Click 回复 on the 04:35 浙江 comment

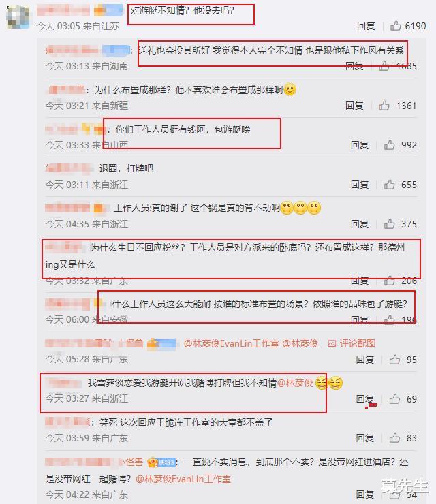[x=360, y=224]
